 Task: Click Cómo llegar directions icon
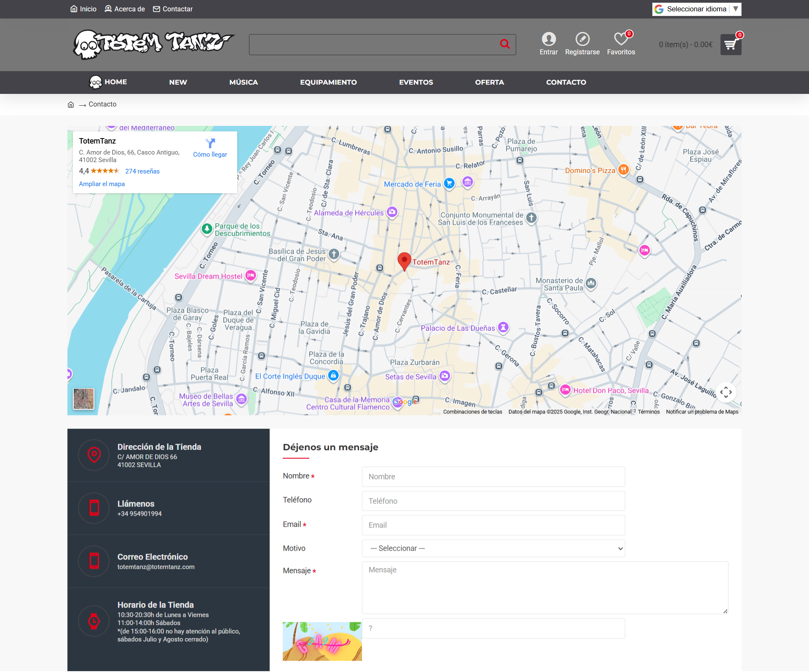click(x=210, y=143)
